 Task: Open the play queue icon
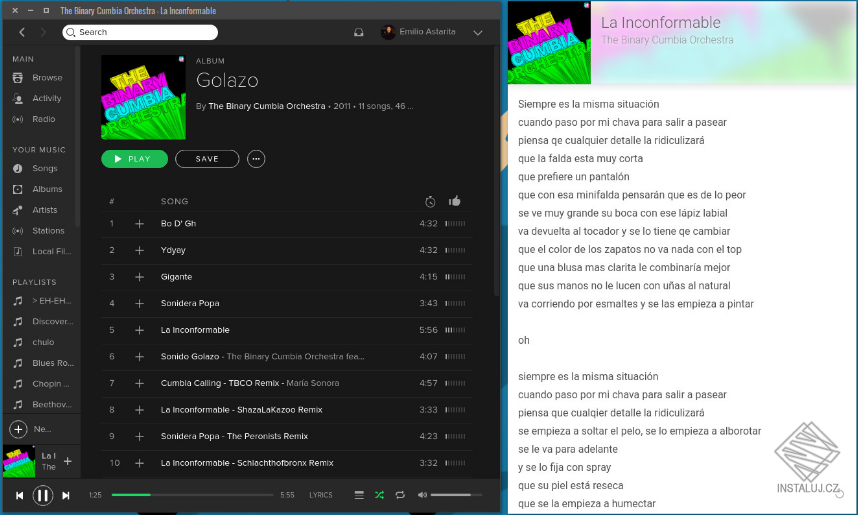[359, 495]
